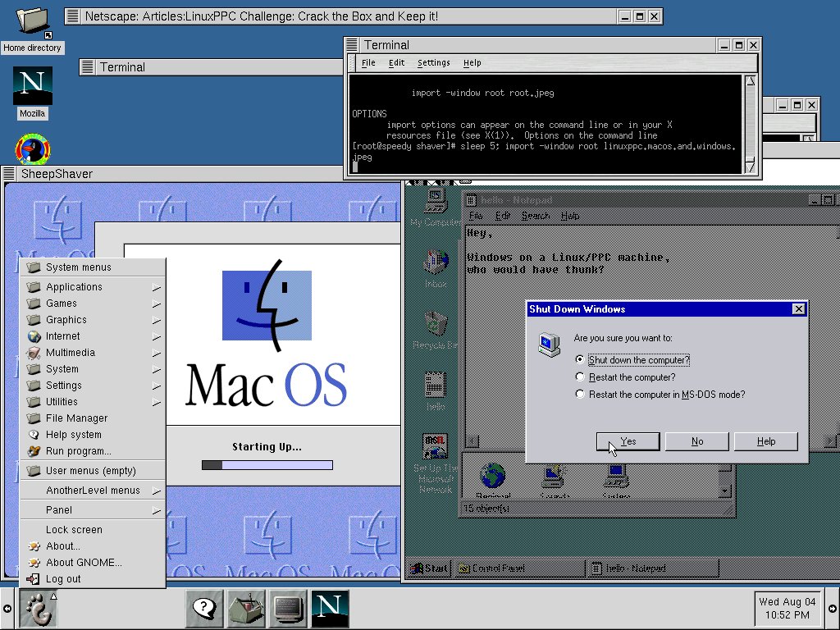The width and height of the screenshot is (840, 630).
Task: Choose File Manager from the GNOME menu
Action: (x=94, y=418)
